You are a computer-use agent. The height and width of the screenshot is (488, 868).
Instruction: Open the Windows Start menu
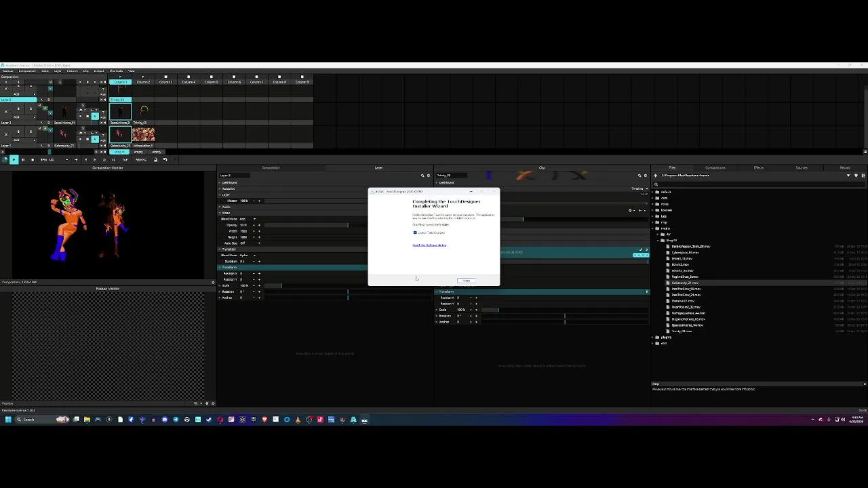pyautogui.click(x=8, y=420)
